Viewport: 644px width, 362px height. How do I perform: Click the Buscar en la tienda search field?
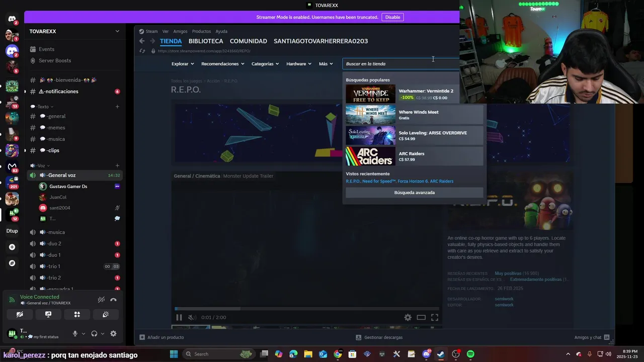(401, 64)
